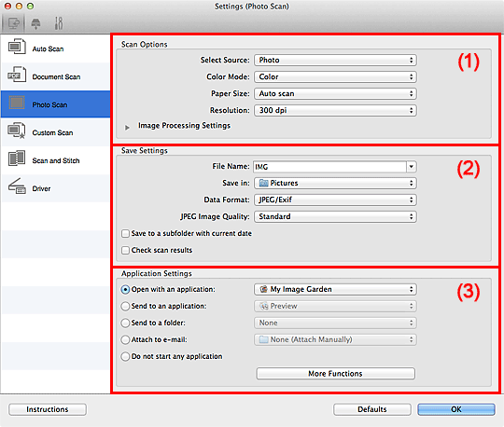Viewport: 504px width, 427px height.
Task: Select Auto Scan in the sidebar
Action: pos(55,48)
